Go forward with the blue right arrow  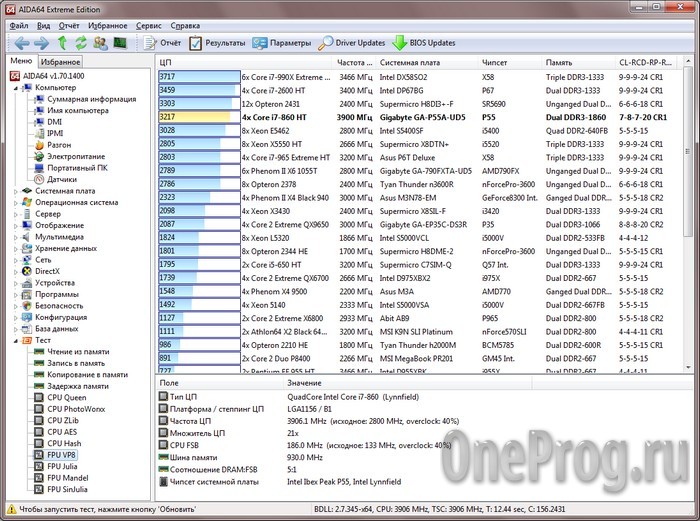tap(42, 43)
